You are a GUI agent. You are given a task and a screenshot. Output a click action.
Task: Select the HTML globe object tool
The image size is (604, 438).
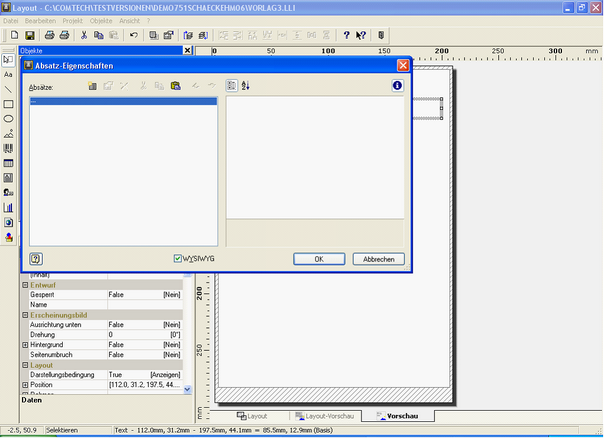tap(8, 223)
